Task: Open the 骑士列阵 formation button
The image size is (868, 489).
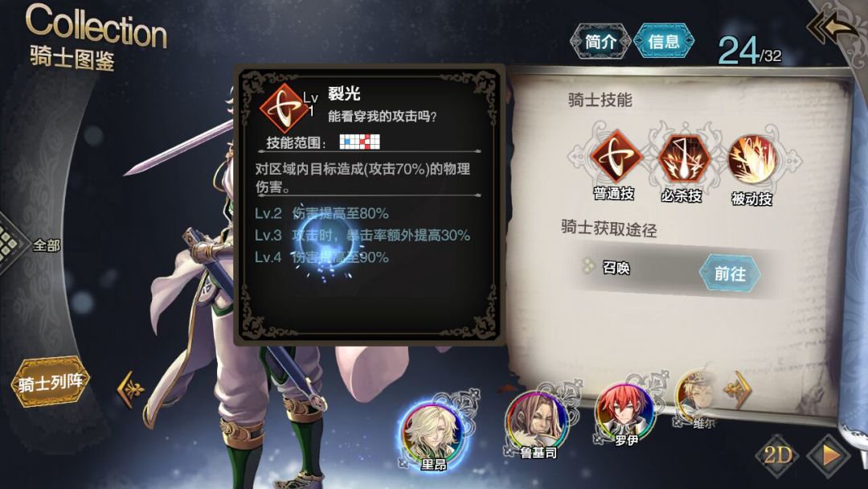Action: (x=51, y=383)
